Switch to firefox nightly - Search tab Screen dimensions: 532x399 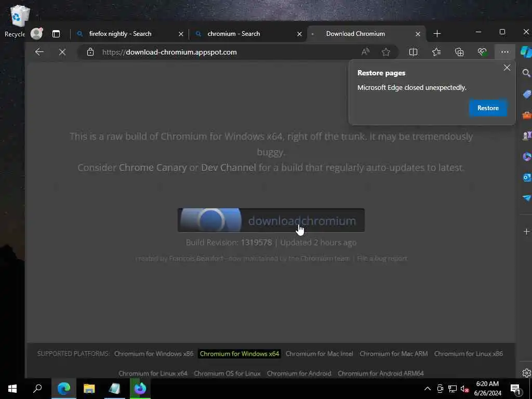(x=120, y=34)
